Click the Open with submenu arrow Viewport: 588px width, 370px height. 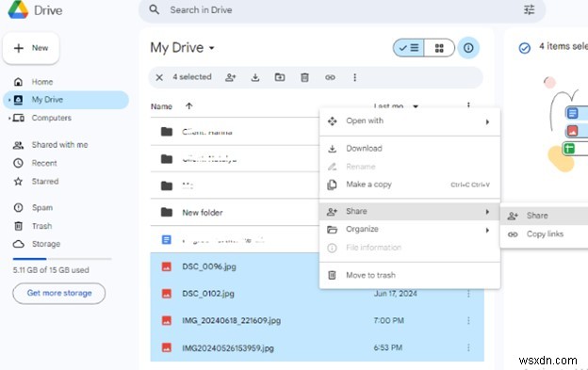pyautogui.click(x=487, y=122)
